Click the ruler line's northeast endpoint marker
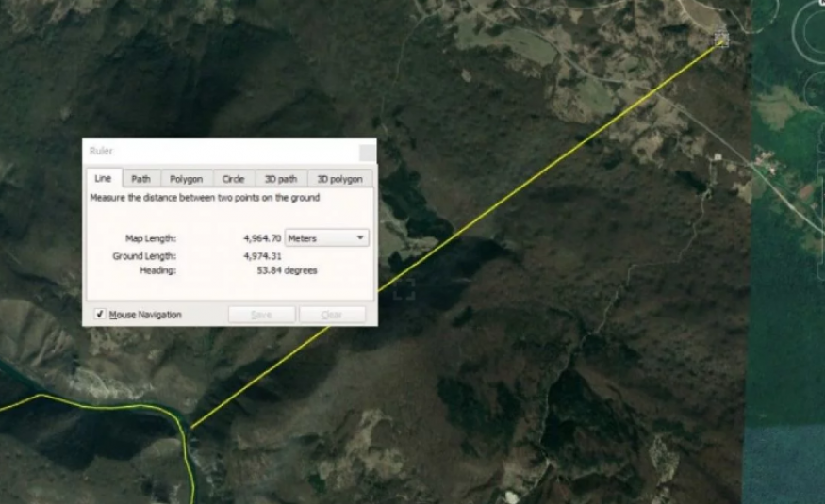 tap(721, 39)
